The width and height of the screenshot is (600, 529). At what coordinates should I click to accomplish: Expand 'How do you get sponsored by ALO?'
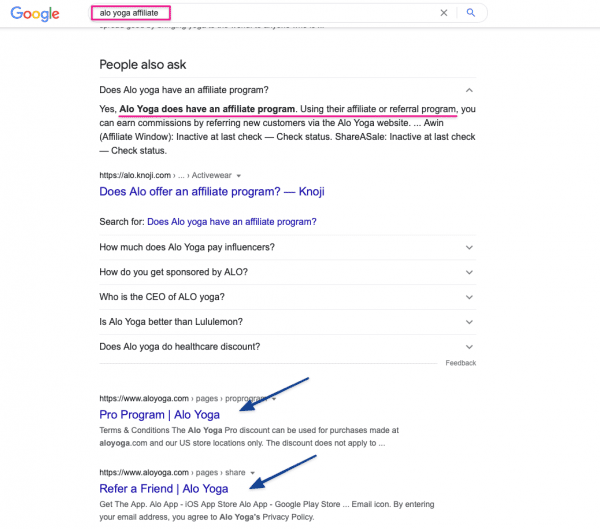287,272
